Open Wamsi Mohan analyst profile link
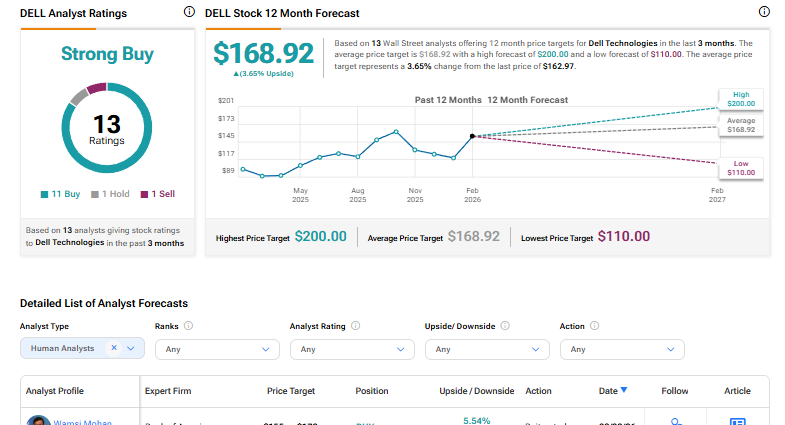Image resolution: width=785 pixels, height=425 pixels. coord(82,421)
